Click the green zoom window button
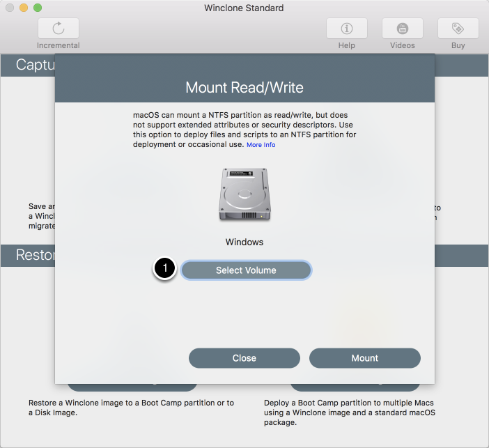The width and height of the screenshot is (489, 448). point(38,8)
